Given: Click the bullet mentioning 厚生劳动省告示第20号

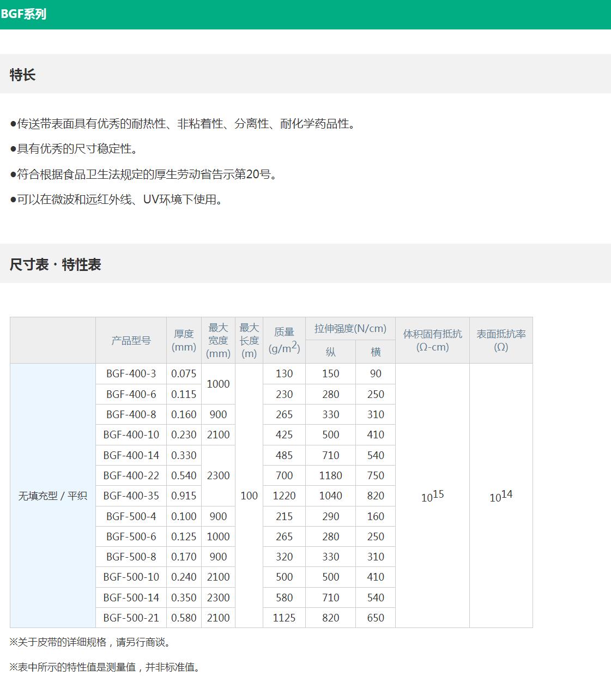Looking at the screenshot, I should (x=144, y=174).
